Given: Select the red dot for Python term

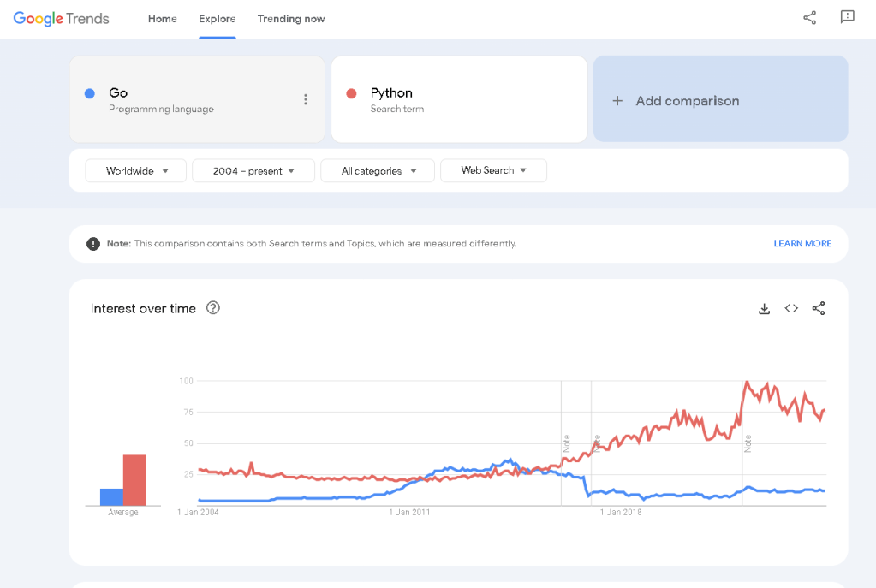Looking at the screenshot, I should click(351, 94).
